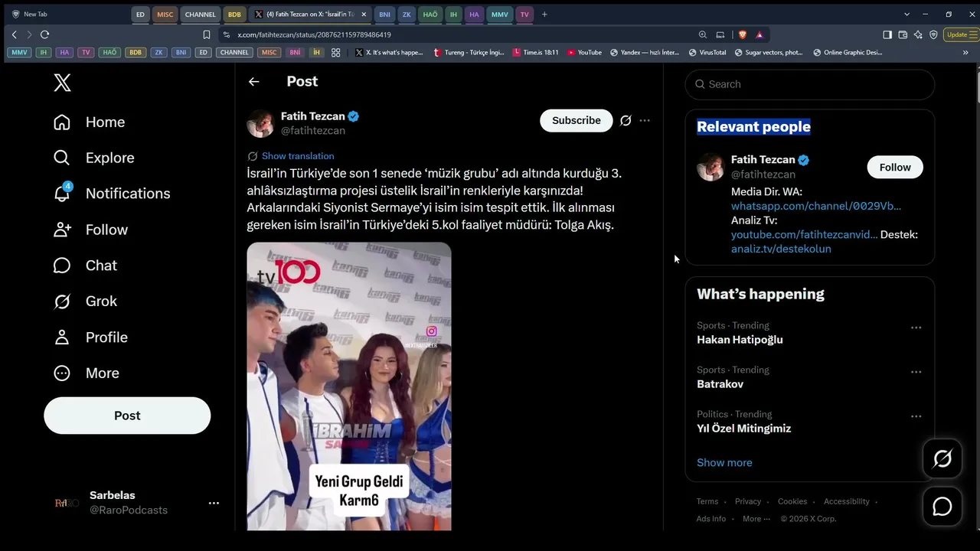The image size is (980, 551).
Task: Open YouTube bookmark in bookmarks bar
Action: (x=584, y=53)
